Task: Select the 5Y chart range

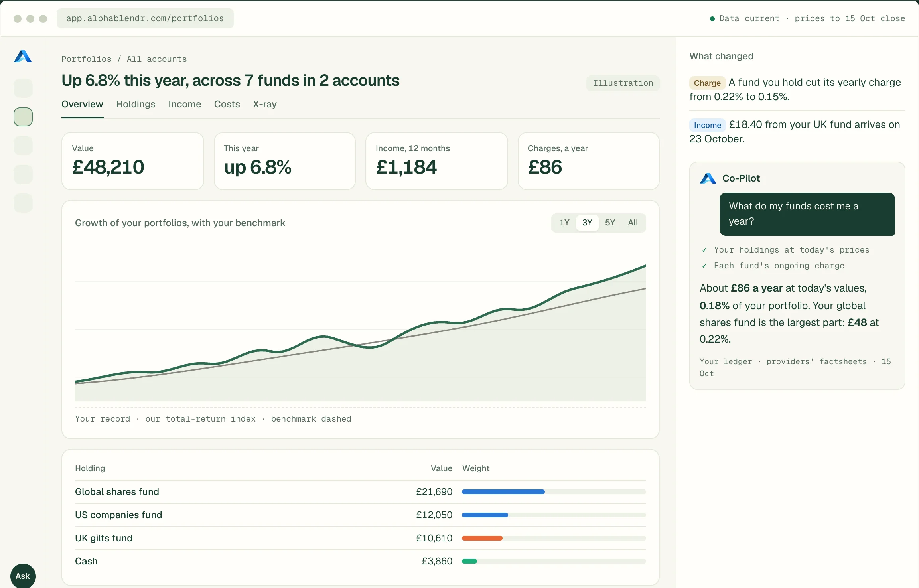Action: click(x=610, y=223)
